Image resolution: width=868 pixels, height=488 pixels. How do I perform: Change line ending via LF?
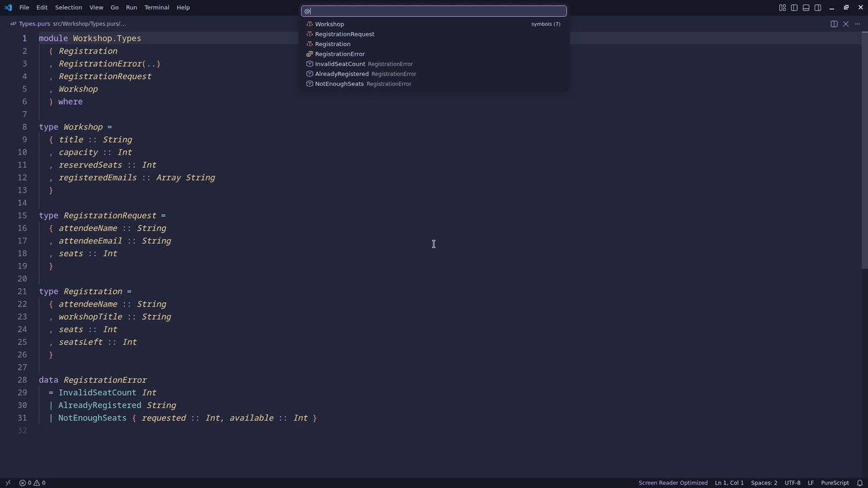click(x=810, y=483)
